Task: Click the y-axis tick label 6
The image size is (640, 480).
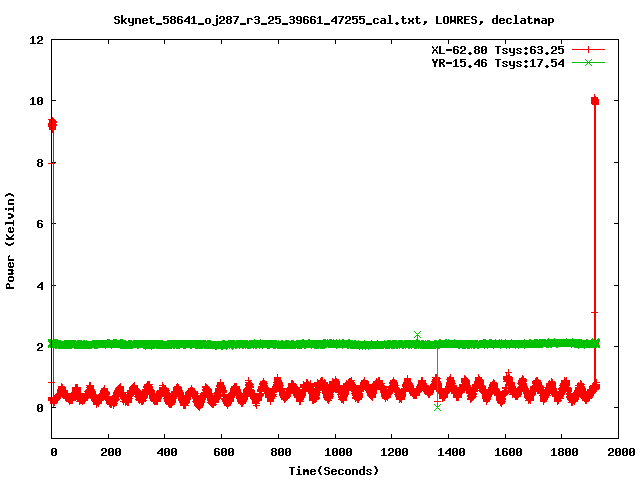Action: (40, 224)
